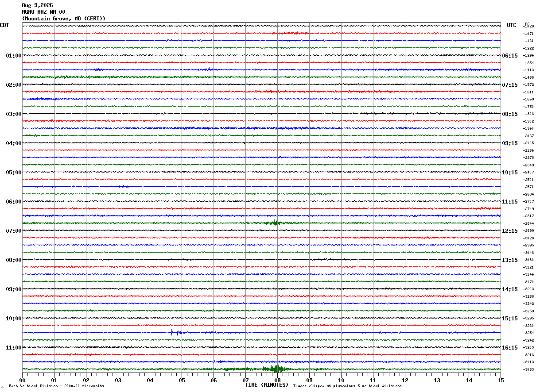Click the TIME (MINUTES) axis label
536x392 pixels.
[x=267, y=385]
